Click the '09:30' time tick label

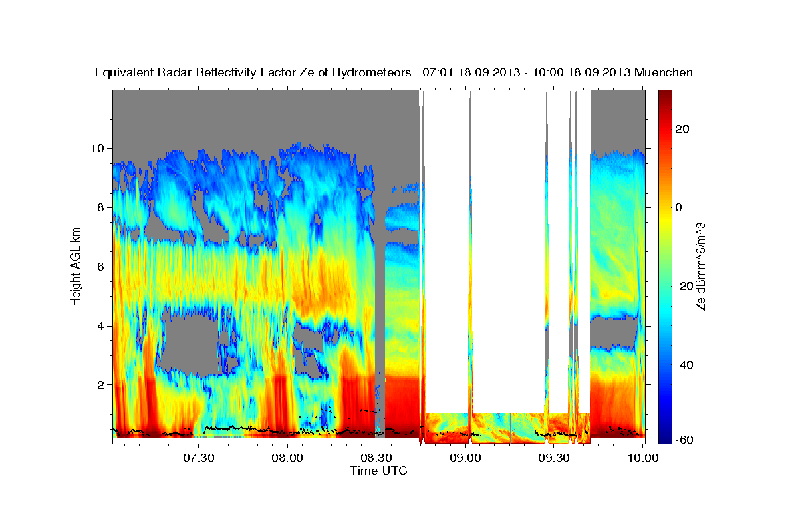[554, 458]
